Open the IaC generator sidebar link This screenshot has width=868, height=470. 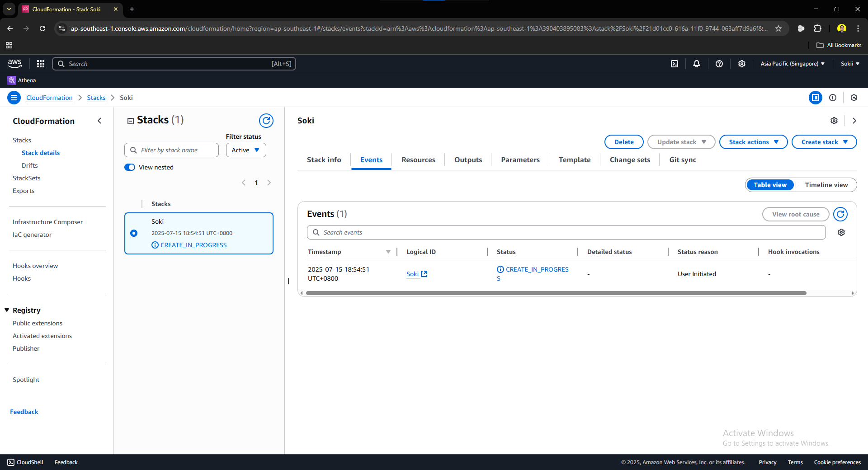(32, 235)
